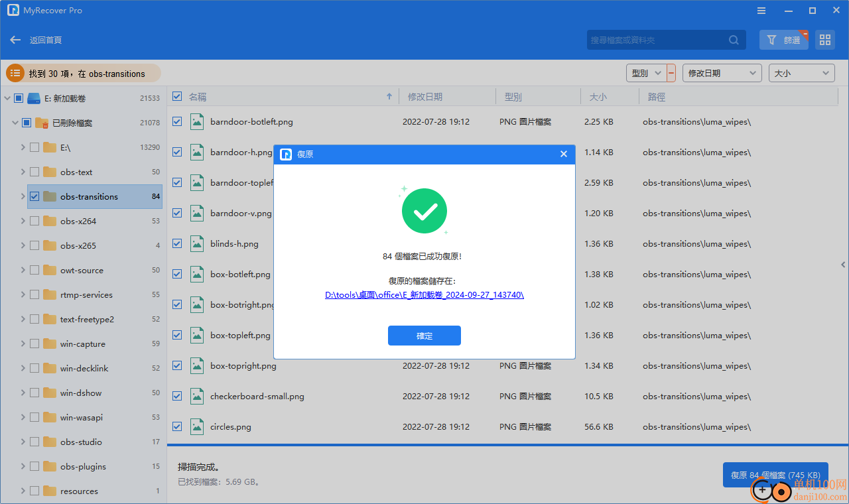Click the E: drive disk icon

click(34, 98)
